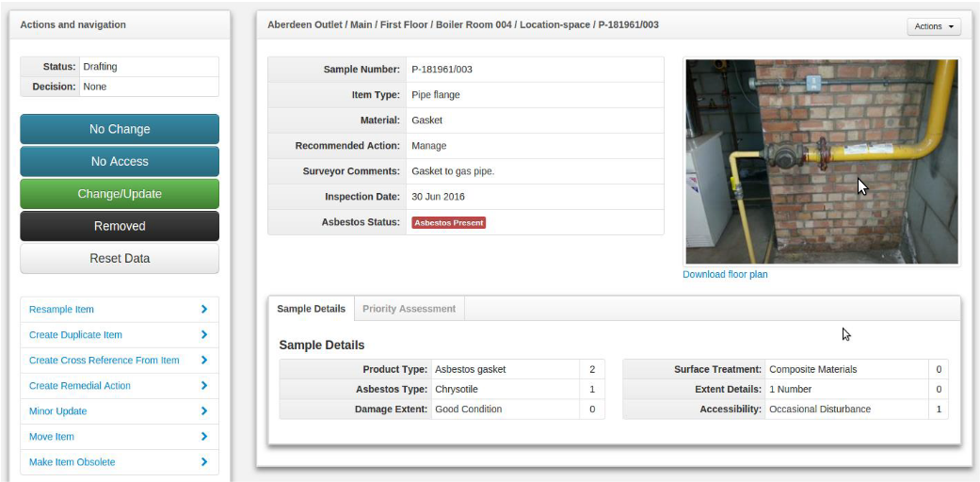The width and height of the screenshot is (980, 482).
Task: Click arrow icon for Make Item Obsolete
Action: (203, 461)
